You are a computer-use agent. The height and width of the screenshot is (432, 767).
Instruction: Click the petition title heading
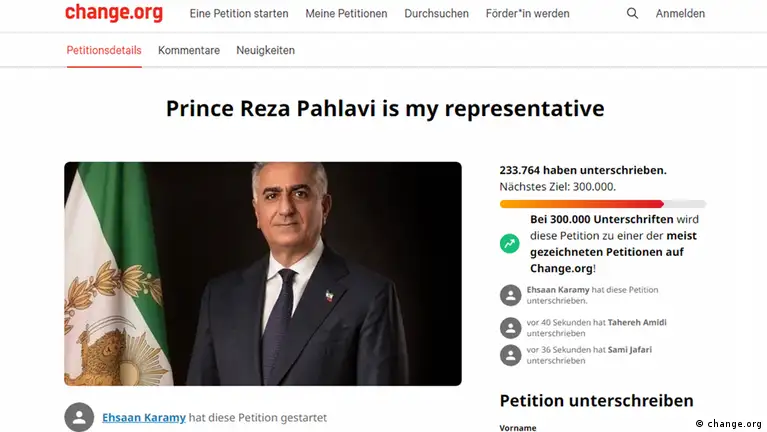(x=385, y=108)
